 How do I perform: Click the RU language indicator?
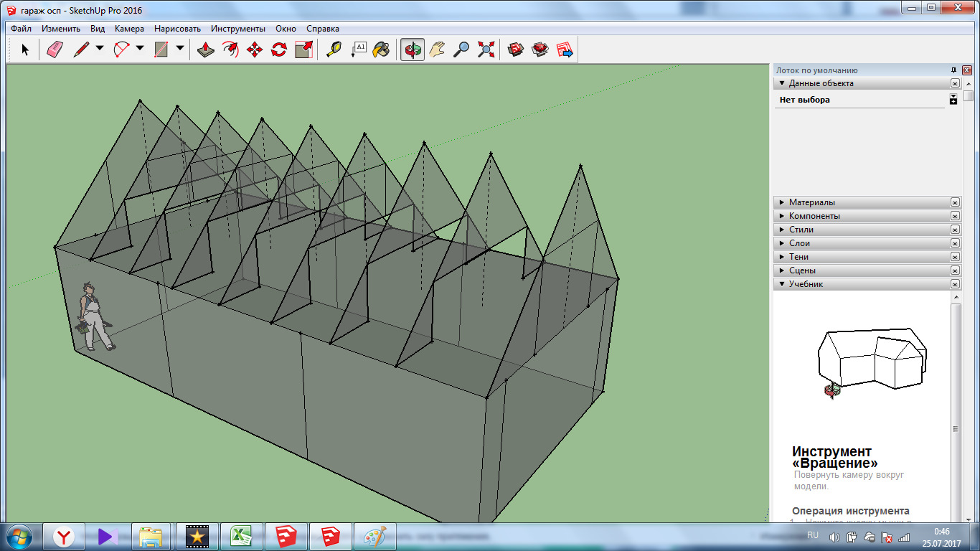click(x=813, y=535)
